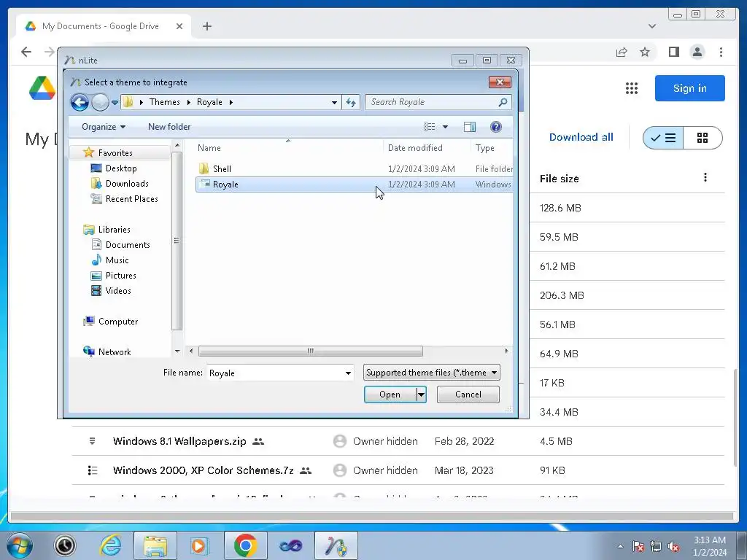The width and height of the screenshot is (747, 560).
Task: Toggle the Chrome side panel icon
Action: pyautogui.click(x=673, y=52)
